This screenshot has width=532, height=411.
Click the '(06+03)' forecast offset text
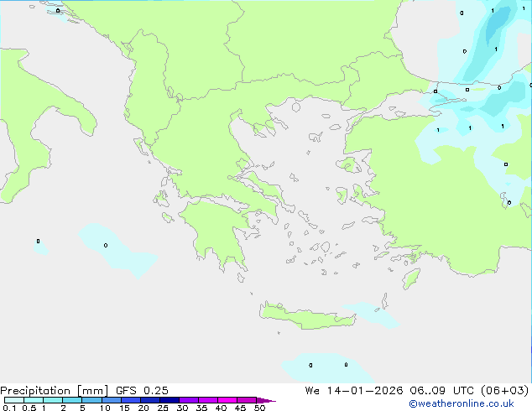coord(505,391)
